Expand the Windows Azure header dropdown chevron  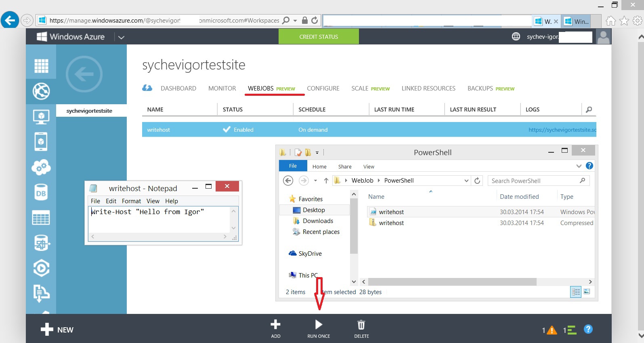[121, 37]
